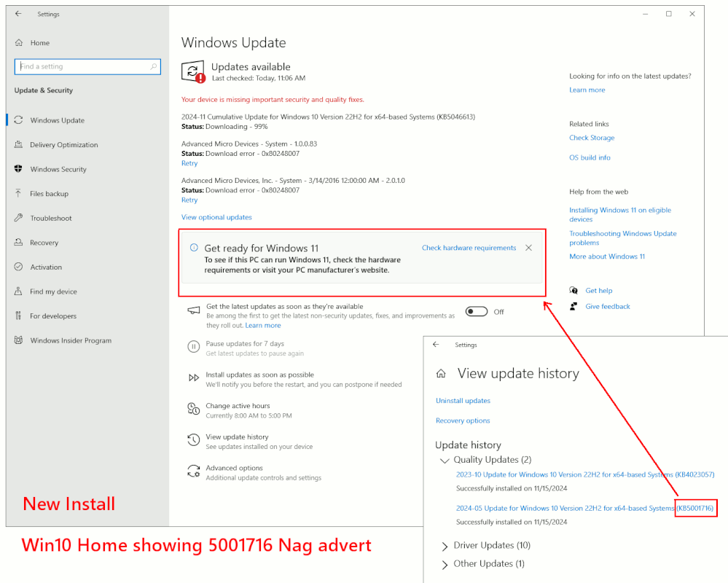Screen dimensions: 728x583
Task: Click Uninstall updates link
Action: [463, 401]
